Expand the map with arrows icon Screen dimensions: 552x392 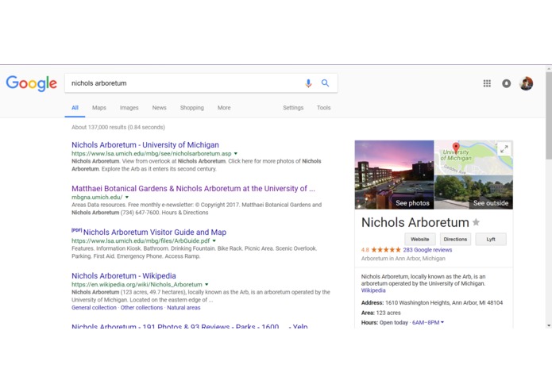point(504,148)
